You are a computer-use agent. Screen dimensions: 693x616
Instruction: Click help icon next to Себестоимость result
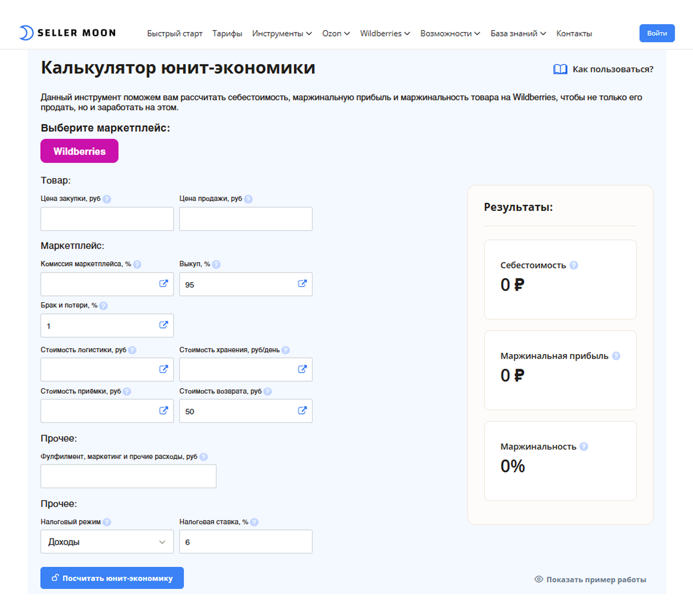click(x=574, y=265)
